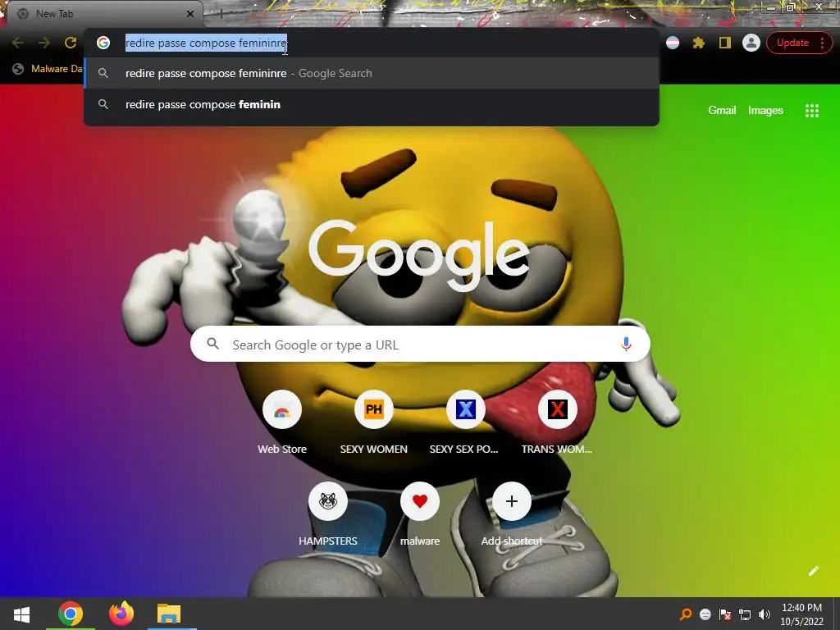The image size is (840, 630).
Task: Select the 'redire passe compose femininre - Google Search' suggestion
Action: coord(372,73)
